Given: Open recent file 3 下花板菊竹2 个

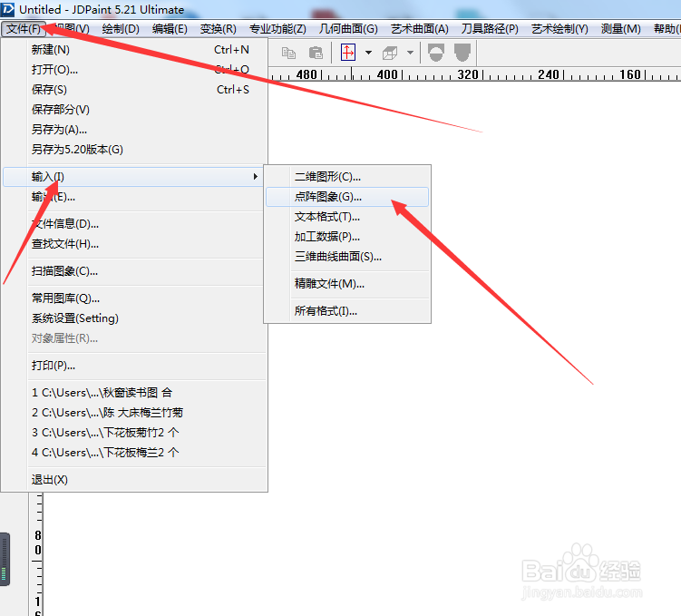Looking at the screenshot, I should [x=134, y=433].
